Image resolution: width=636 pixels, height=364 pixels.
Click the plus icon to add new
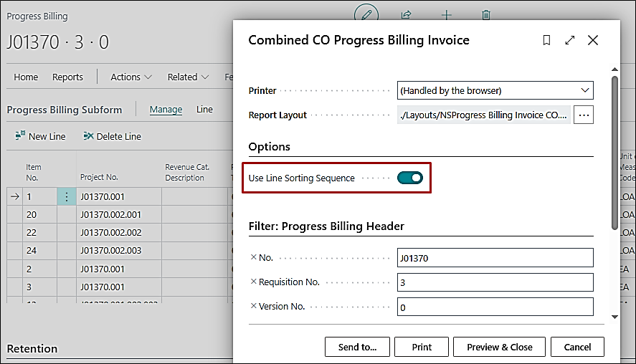tap(446, 14)
